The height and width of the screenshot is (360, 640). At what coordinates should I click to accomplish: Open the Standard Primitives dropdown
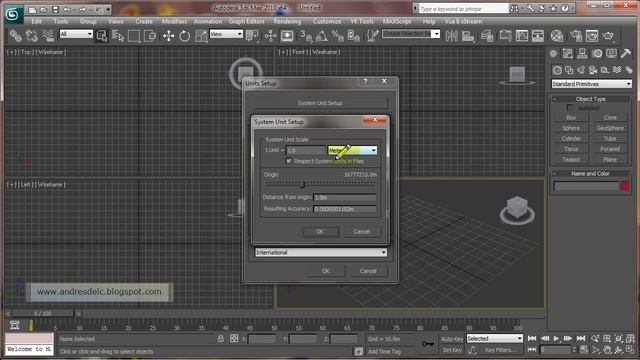coord(591,84)
